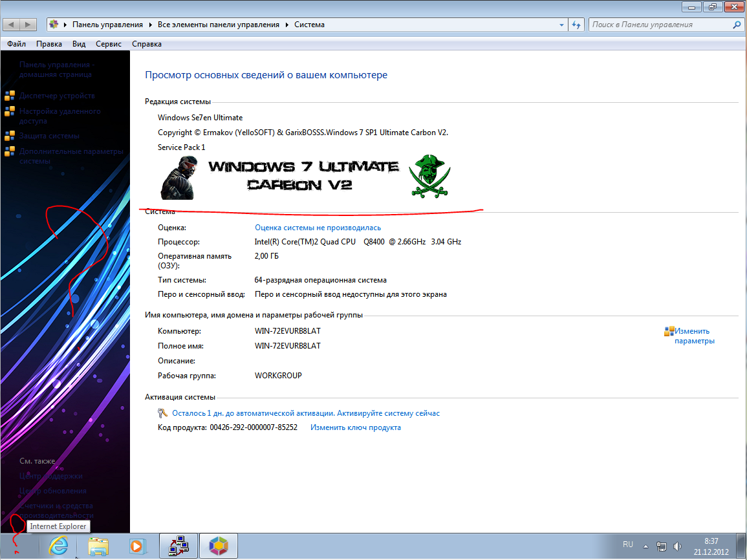Select Windows Se7en Ultimate edition text
Viewport: 747px width, 560px height.
click(x=200, y=118)
